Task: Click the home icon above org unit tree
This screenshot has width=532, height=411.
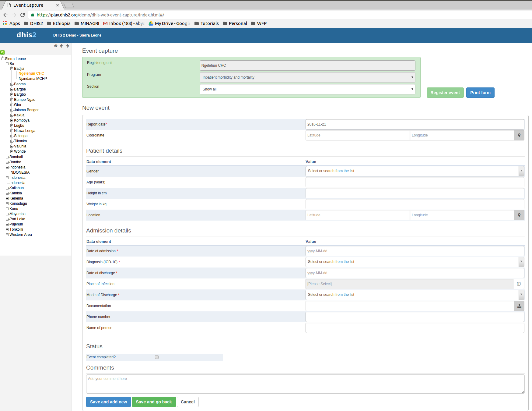Action: tap(56, 46)
